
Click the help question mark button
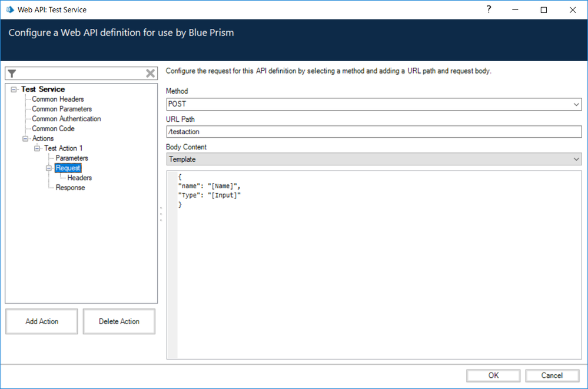pyautogui.click(x=489, y=9)
